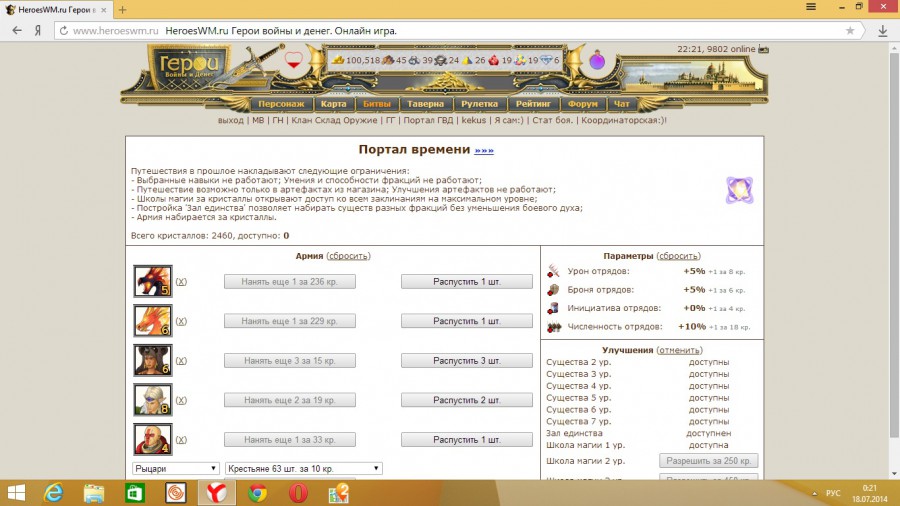
Task: Open the Крестьяне 63 шт. creature dropdown
Action: pos(304,469)
